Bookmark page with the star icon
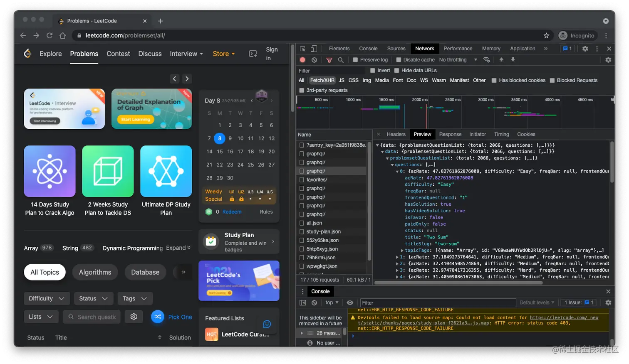This screenshot has width=629, height=364. [546, 36]
